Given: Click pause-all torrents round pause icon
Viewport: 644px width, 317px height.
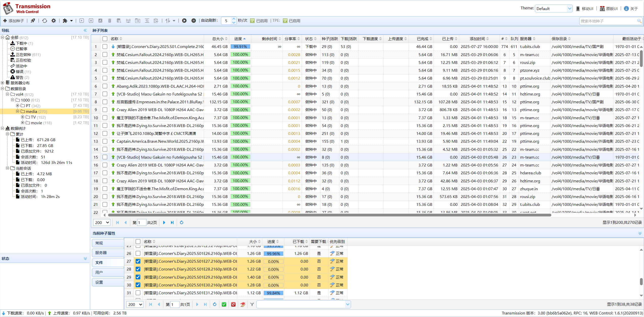Looking at the screenshot, I should click(x=193, y=21).
